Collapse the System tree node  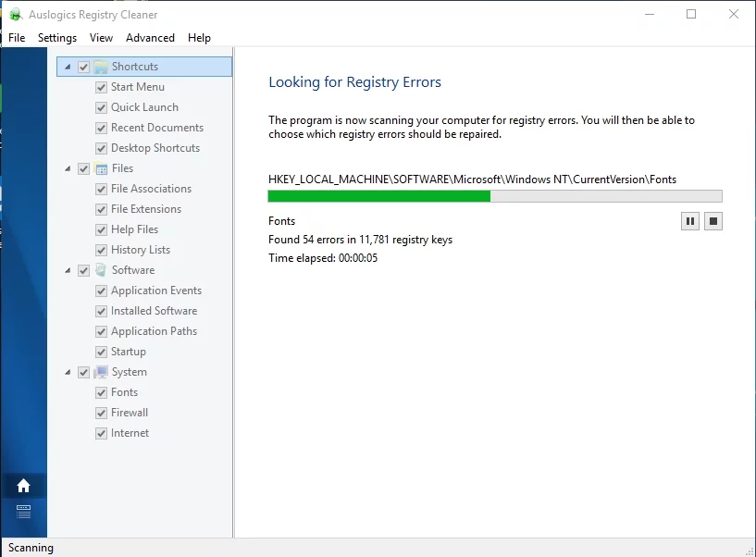[68, 372]
